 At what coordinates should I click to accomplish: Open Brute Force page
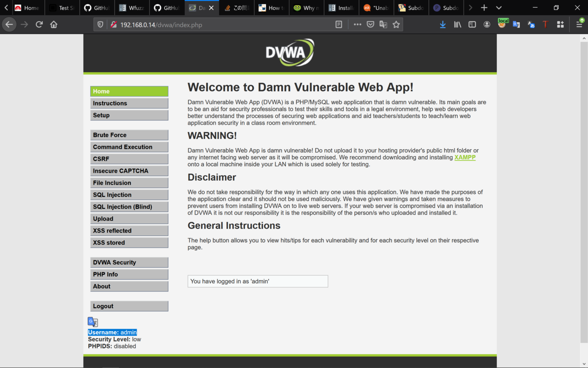(129, 135)
